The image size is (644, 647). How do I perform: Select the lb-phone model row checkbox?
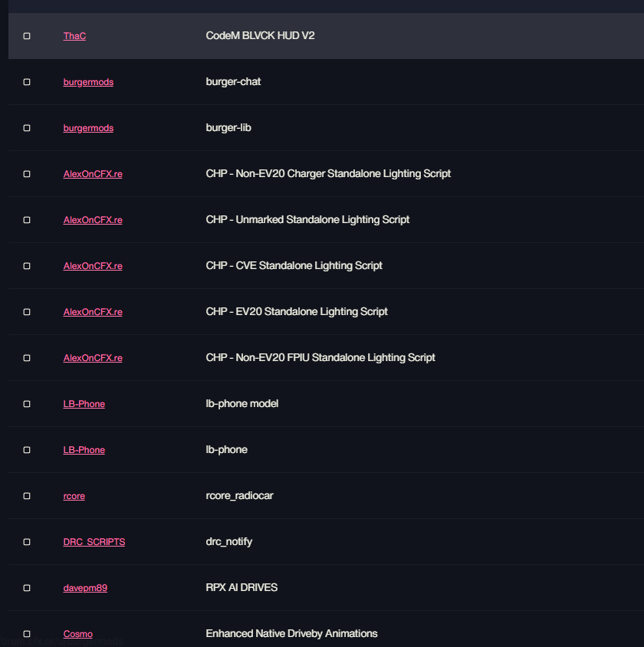point(27,404)
